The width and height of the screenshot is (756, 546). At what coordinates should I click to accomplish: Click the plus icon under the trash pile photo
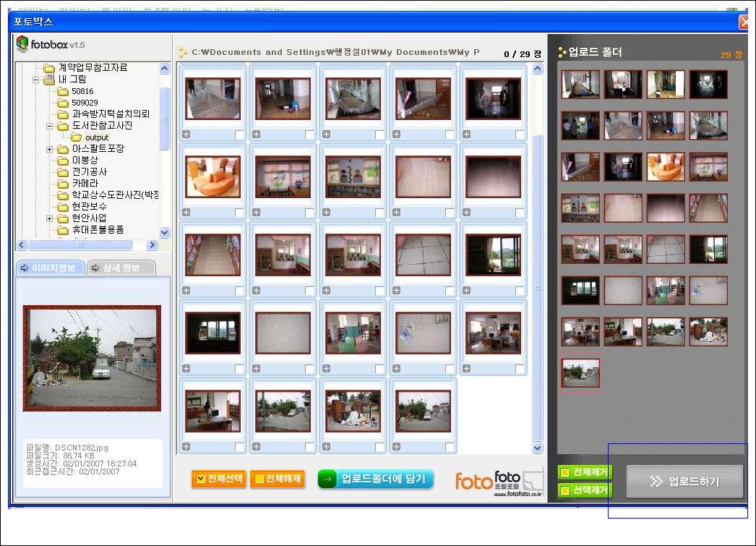(327, 447)
